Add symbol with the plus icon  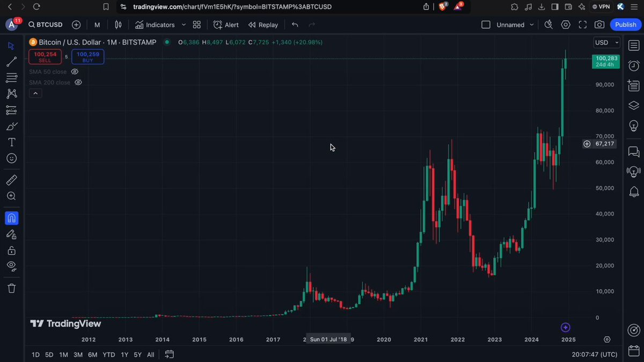(76, 25)
